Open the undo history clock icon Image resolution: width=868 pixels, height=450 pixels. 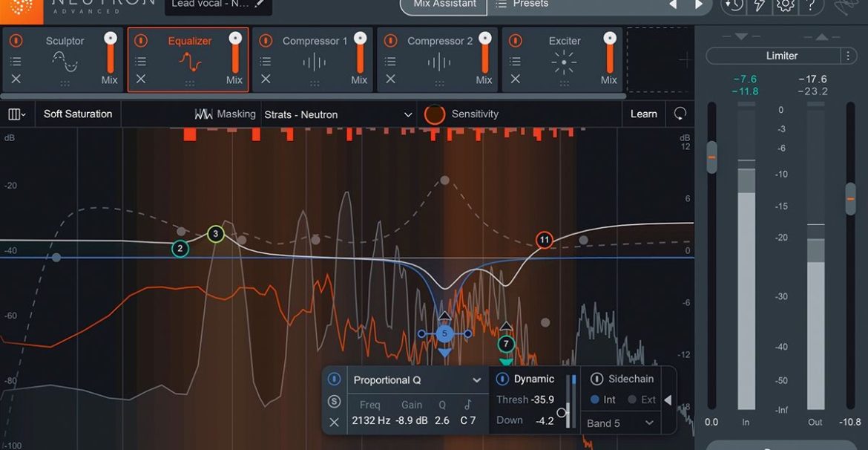[x=733, y=5]
